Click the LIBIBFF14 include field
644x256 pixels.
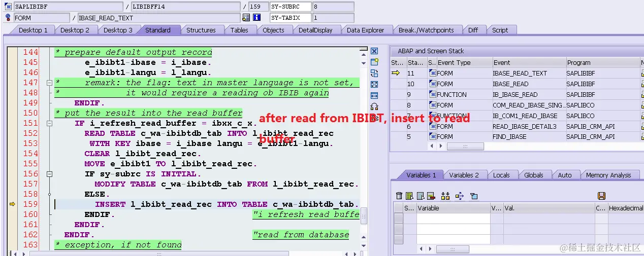(x=185, y=7)
